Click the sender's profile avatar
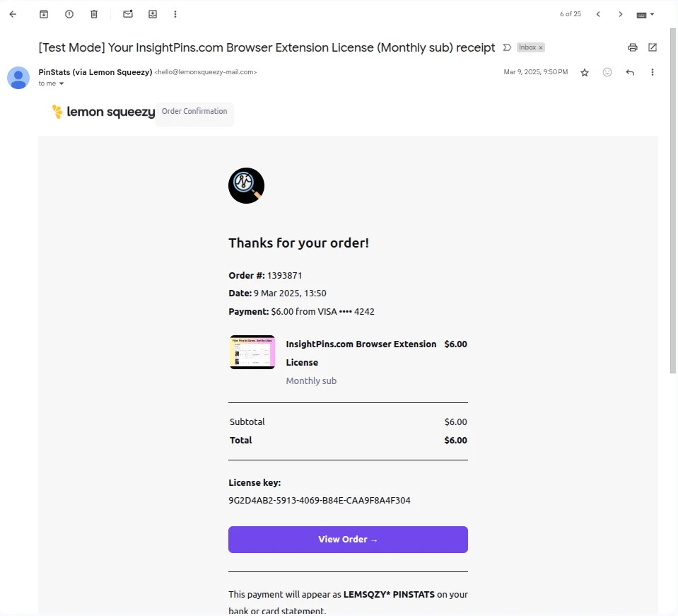The image size is (678, 616). [18, 78]
